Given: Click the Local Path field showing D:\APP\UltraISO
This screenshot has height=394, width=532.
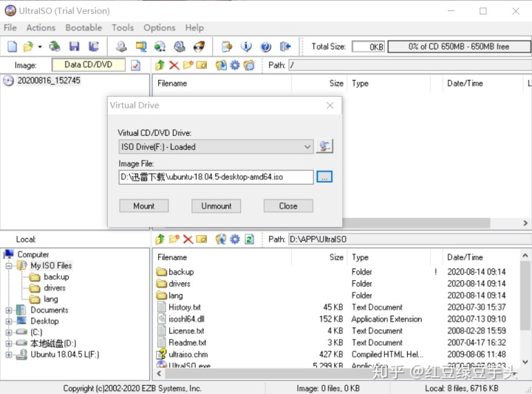Looking at the screenshot, I should (x=409, y=240).
